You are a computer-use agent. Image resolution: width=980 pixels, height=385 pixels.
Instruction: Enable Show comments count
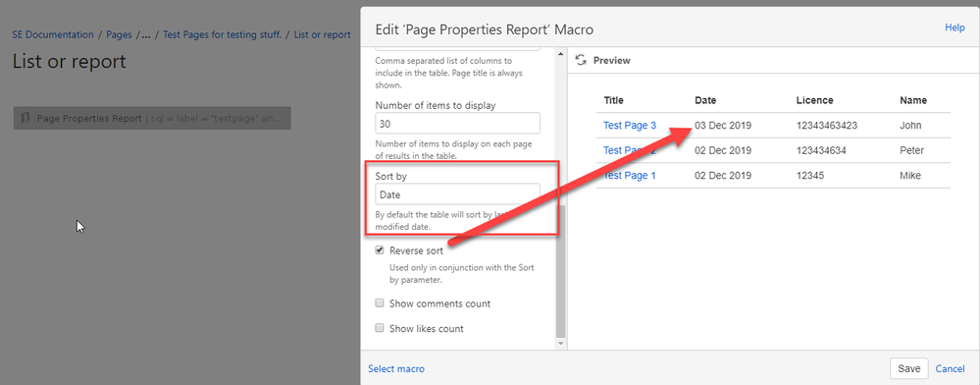(380, 303)
